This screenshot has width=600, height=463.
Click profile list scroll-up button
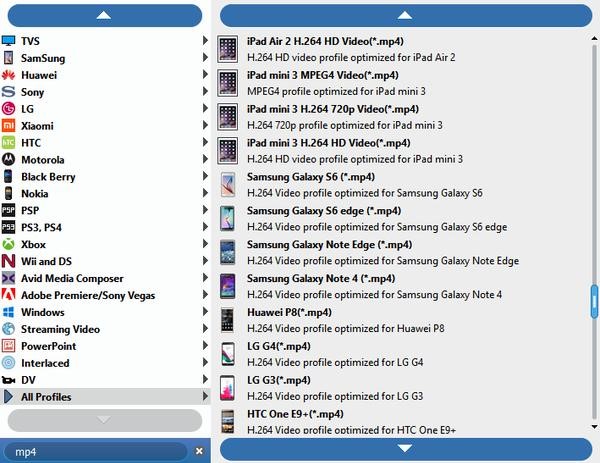pyautogui.click(x=406, y=16)
